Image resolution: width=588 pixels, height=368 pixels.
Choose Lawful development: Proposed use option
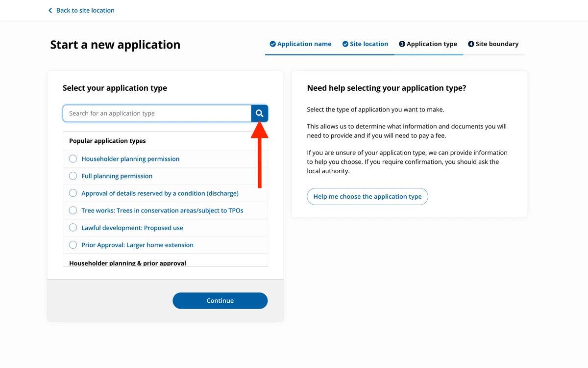73,228
